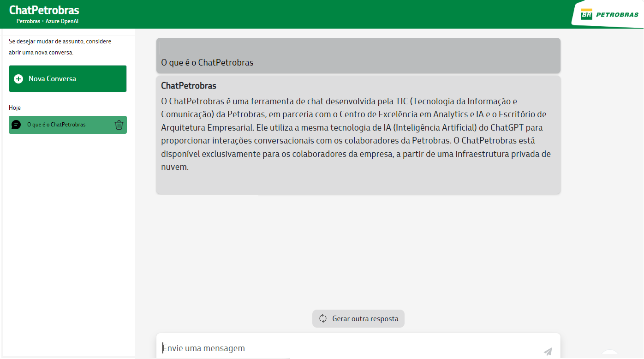Click the ChatPetrobras title in the header
Screen dimensions: 644x359
pyautogui.click(x=44, y=10)
